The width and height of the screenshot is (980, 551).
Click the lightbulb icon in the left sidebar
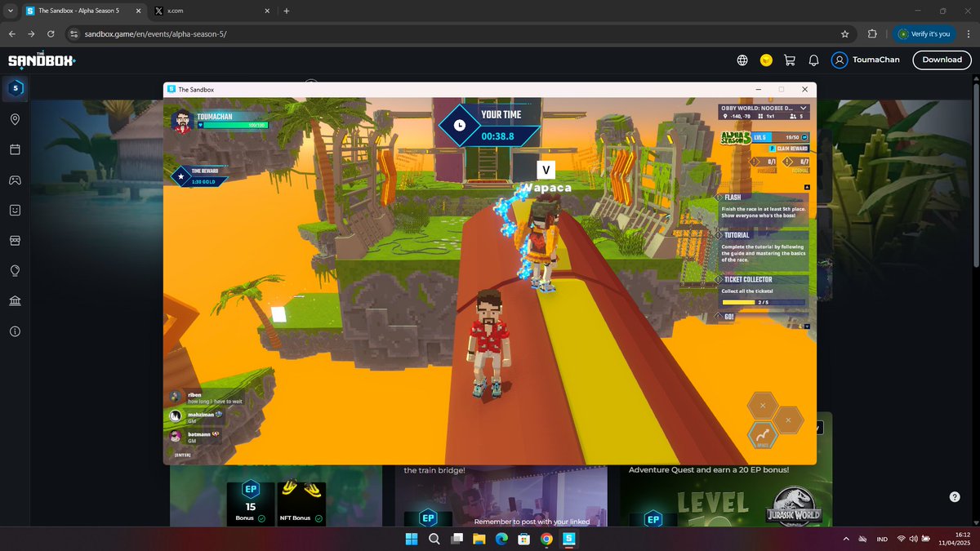pyautogui.click(x=16, y=270)
